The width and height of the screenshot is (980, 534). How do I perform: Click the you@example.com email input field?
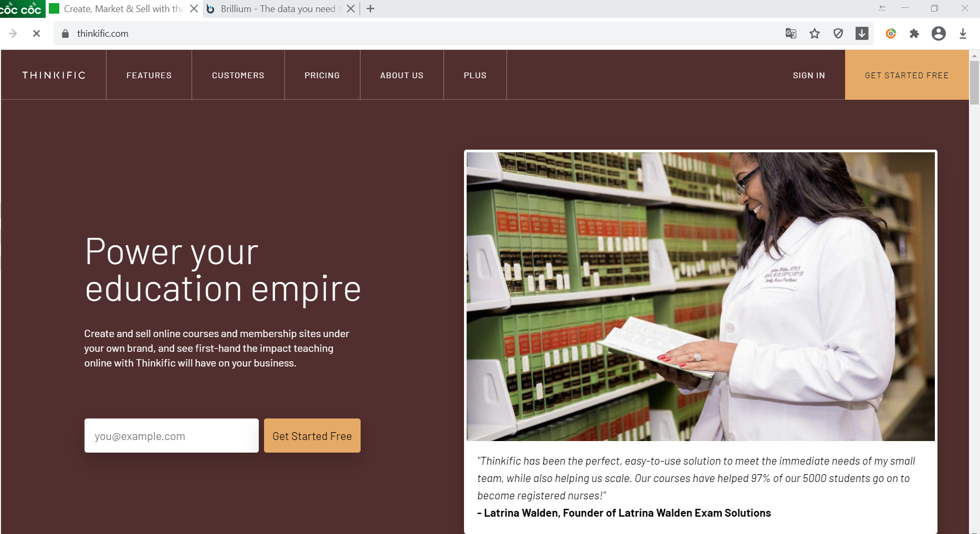point(171,436)
